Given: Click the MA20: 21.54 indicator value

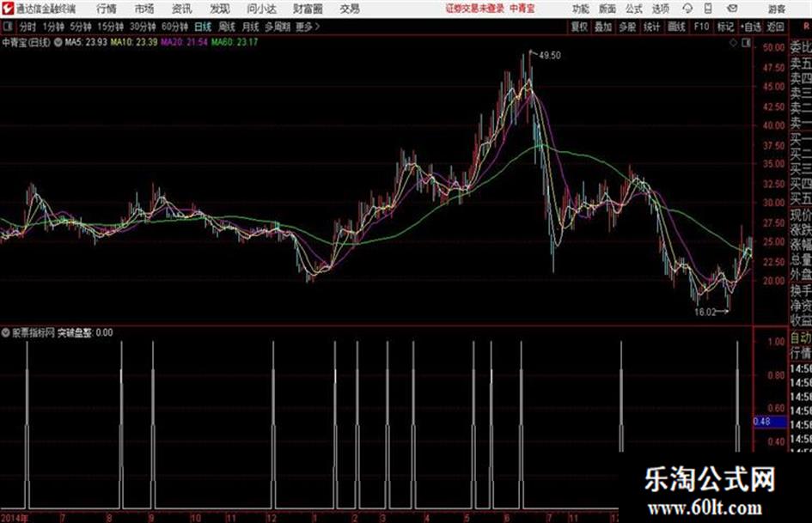Looking at the screenshot, I should [x=185, y=42].
